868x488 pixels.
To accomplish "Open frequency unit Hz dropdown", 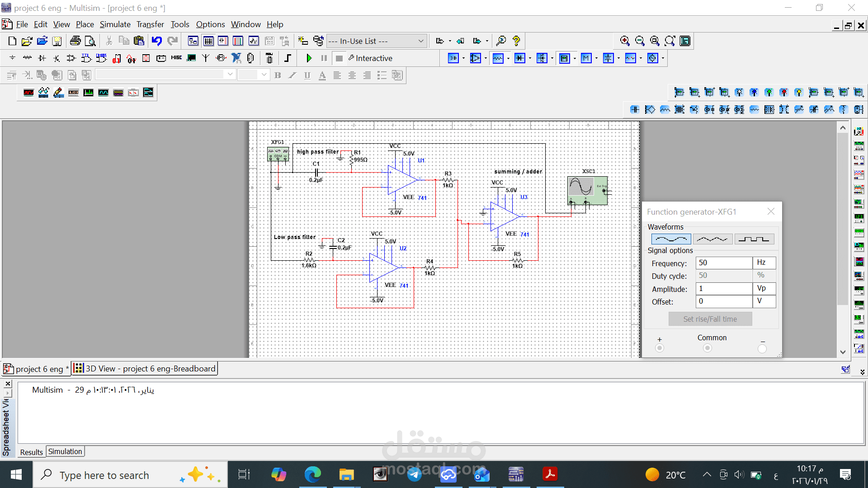I will pyautogui.click(x=764, y=263).
